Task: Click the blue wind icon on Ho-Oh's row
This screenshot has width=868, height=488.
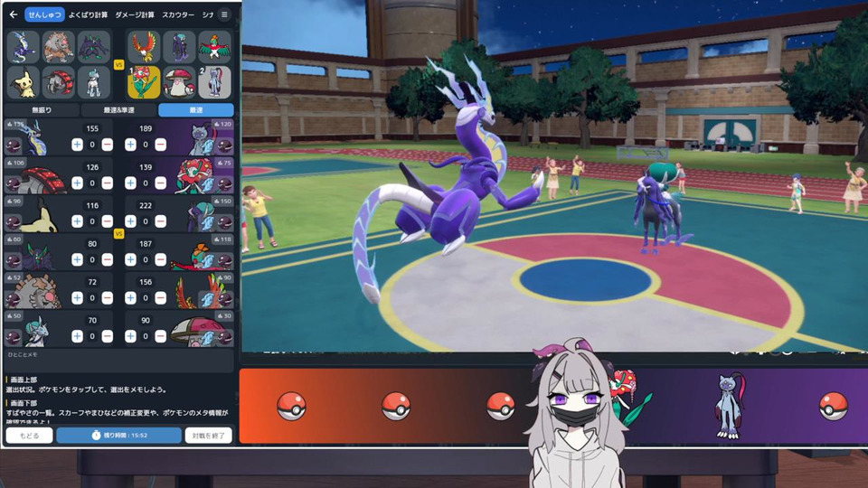Action: click(x=207, y=299)
